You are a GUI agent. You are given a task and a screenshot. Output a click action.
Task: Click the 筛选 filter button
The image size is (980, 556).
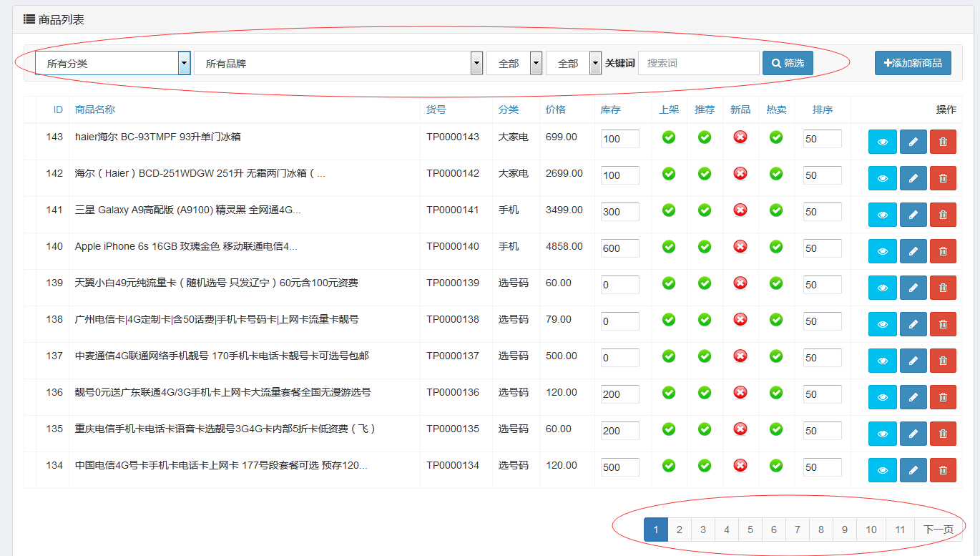(788, 63)
